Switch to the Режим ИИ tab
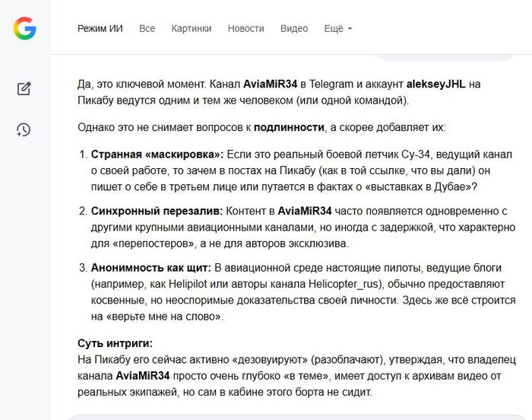The height and width of the screenshot is (420, 532). click(x=100, y=29)
